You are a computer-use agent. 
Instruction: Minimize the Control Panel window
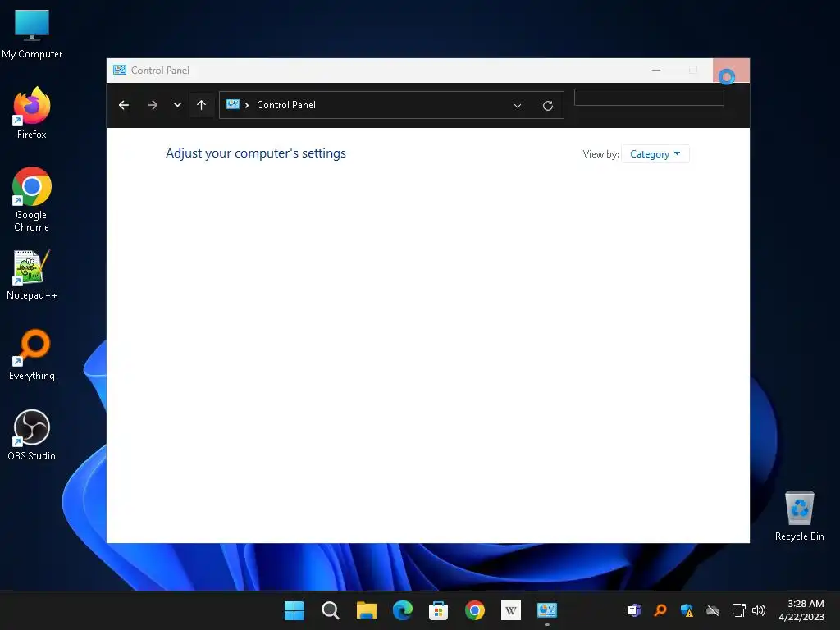pos(656,71)
